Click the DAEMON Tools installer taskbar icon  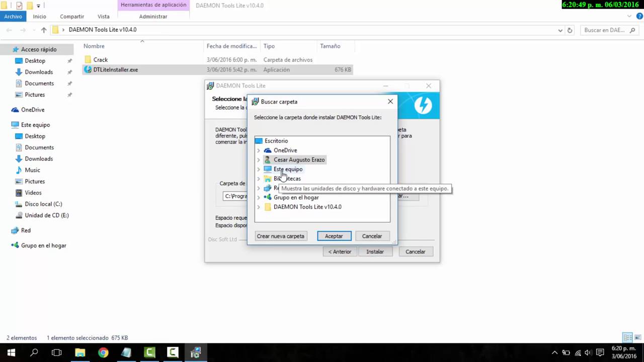196,352
